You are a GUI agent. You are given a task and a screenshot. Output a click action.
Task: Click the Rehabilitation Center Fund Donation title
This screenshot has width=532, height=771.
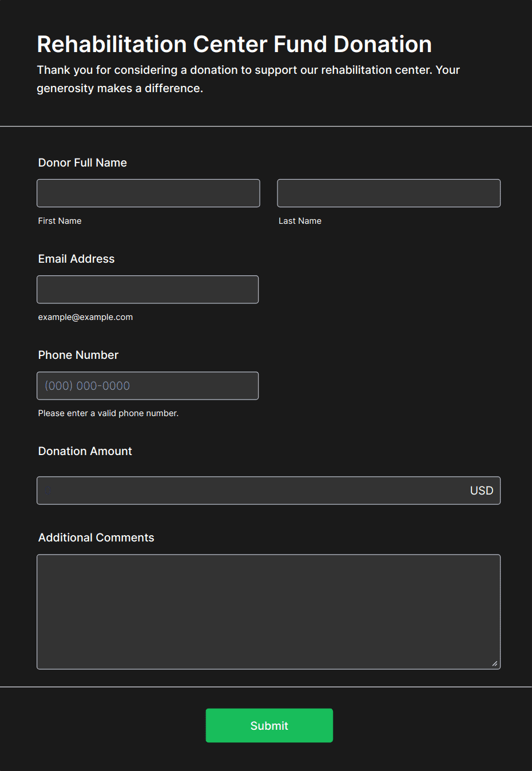point(234,44)
